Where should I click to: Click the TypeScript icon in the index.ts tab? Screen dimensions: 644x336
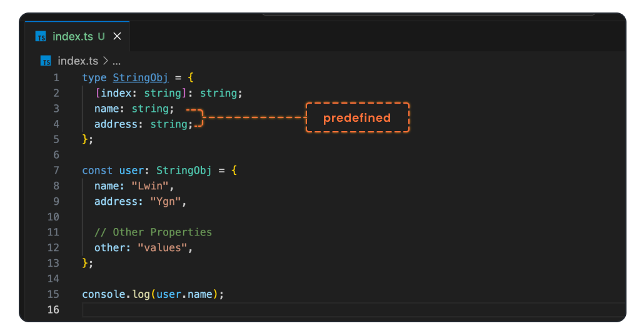coord(41,37)
